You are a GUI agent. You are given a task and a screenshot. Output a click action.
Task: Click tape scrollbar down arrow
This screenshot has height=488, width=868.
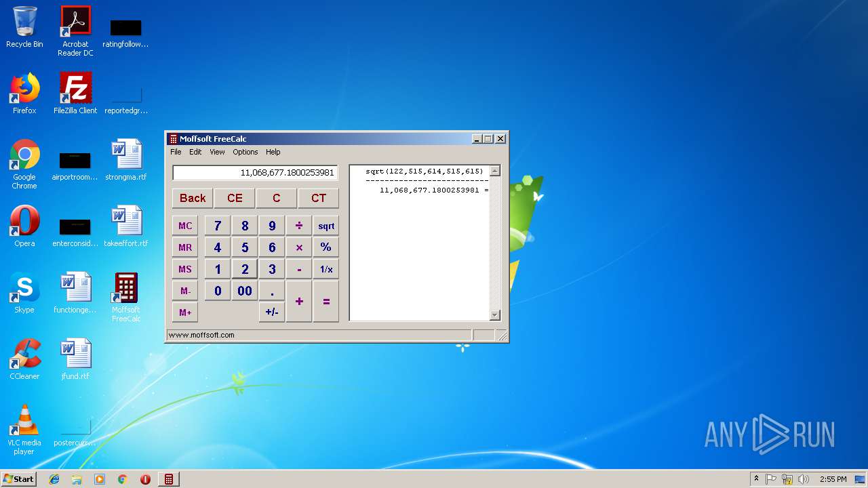click(494, 315)
